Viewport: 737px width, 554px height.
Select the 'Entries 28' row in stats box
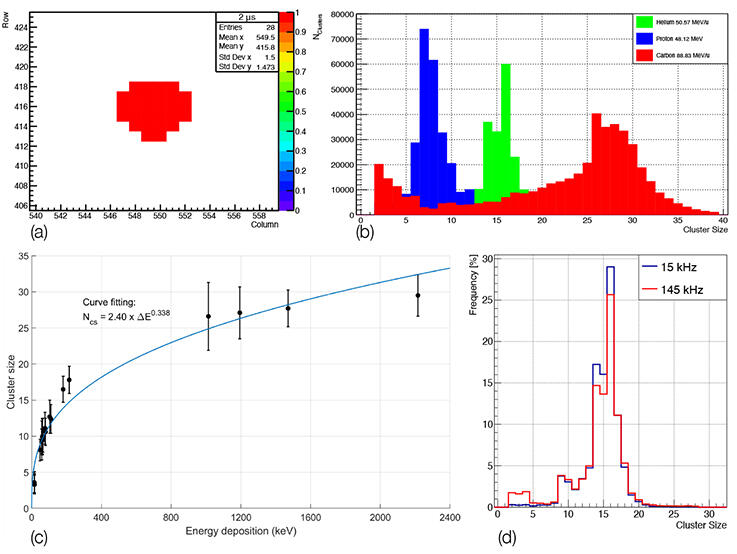(x=243, y=27)
